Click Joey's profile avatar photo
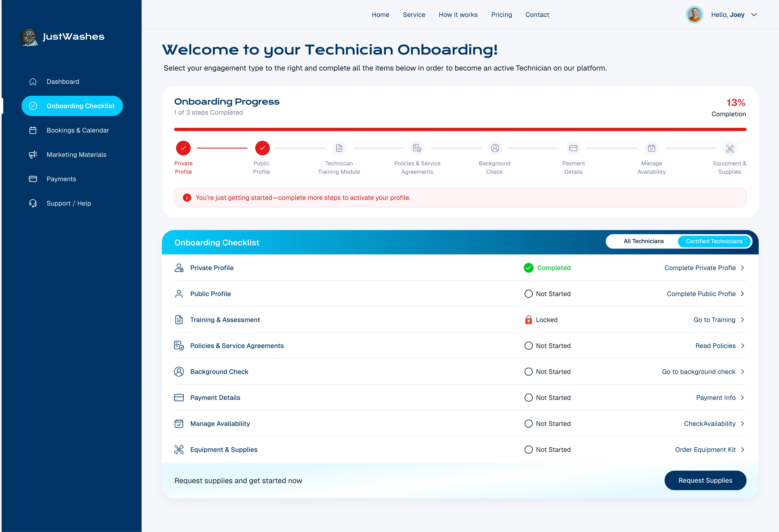Viewport: 779px width, 532px height. tap(695, 15)
